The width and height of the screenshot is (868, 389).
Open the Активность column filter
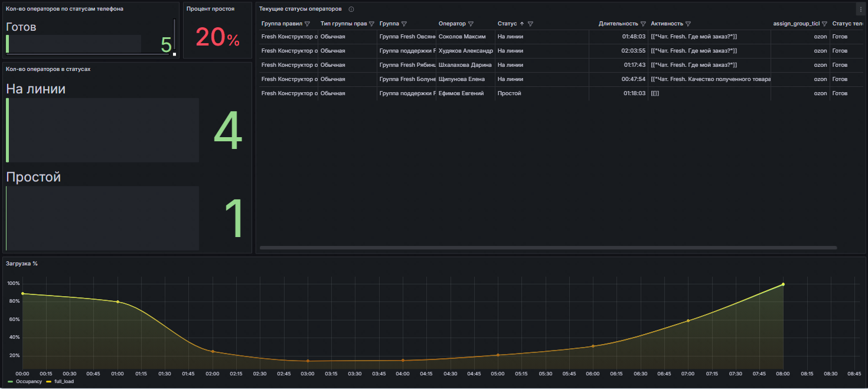point(688,24)
